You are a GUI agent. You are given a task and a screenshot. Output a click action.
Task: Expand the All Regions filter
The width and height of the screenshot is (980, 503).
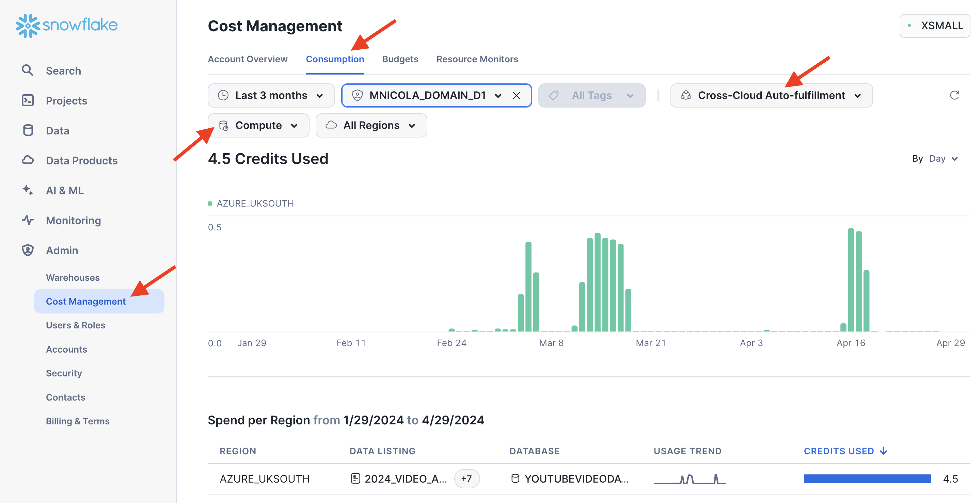(371, 126)
